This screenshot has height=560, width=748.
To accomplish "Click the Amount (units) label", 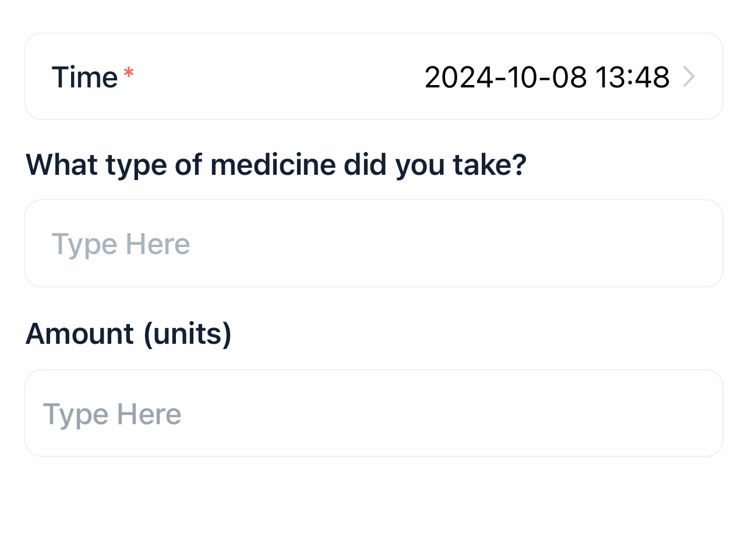I will pos(128,334).
